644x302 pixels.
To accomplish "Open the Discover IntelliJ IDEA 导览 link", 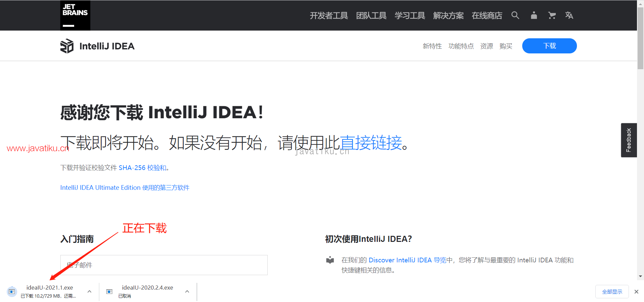I will (408, 260).
